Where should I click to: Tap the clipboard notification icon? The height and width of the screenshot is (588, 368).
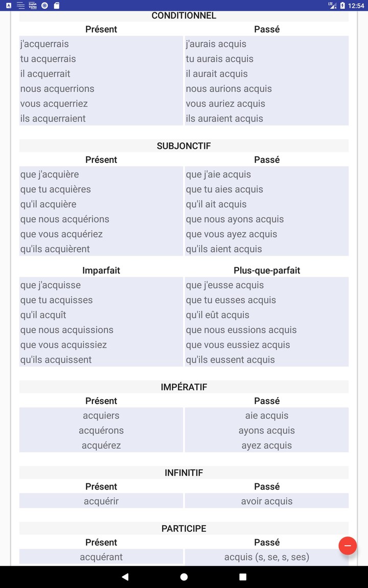(x=56, y=6)
